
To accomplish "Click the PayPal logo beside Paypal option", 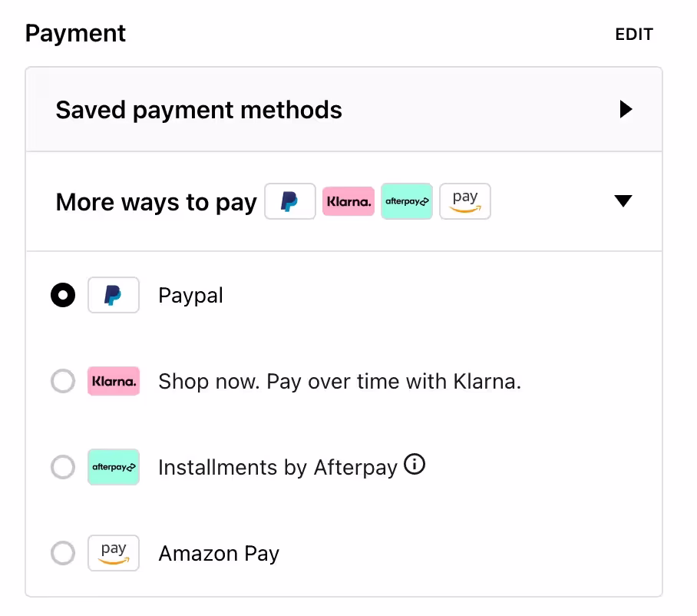I will tap(114, 295).
